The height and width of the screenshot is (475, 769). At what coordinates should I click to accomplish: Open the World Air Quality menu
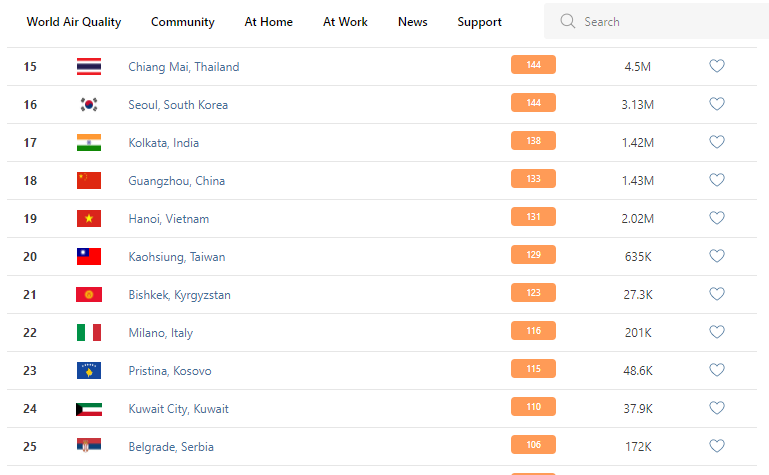coord(73,22)
